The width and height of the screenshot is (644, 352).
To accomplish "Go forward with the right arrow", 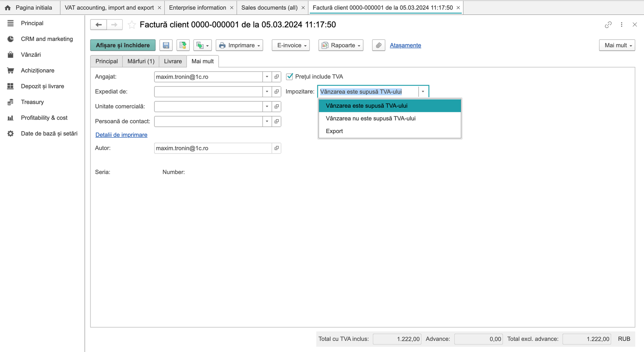I will (114, 25).
